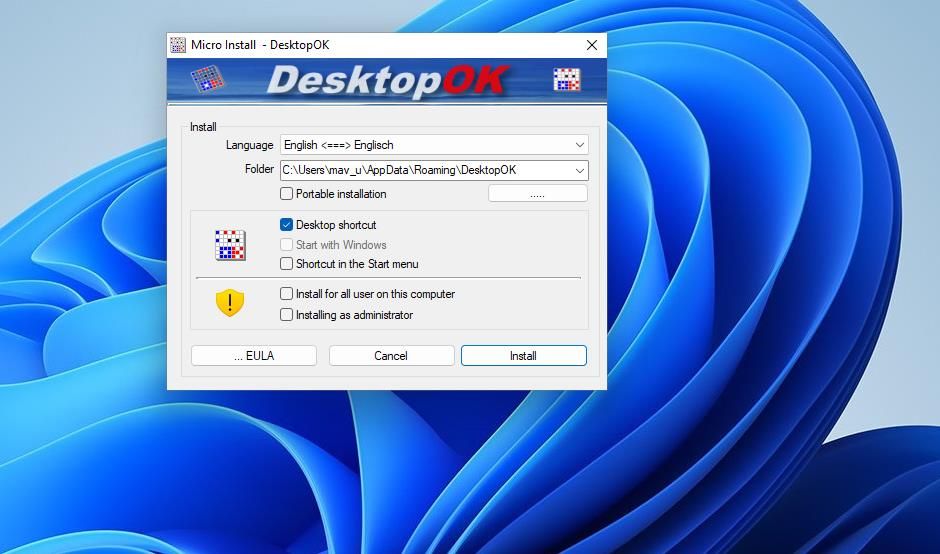Image resolution: width=940 pixels, height=554 pixels.
Task: Tick the Installing as administrator checkbox
Action: click(287, 315)
